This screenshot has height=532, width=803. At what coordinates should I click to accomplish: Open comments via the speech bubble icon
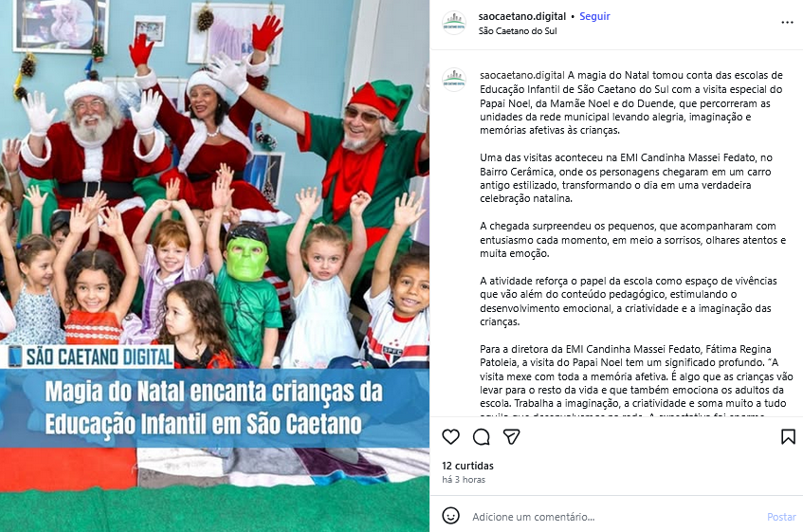481,437
